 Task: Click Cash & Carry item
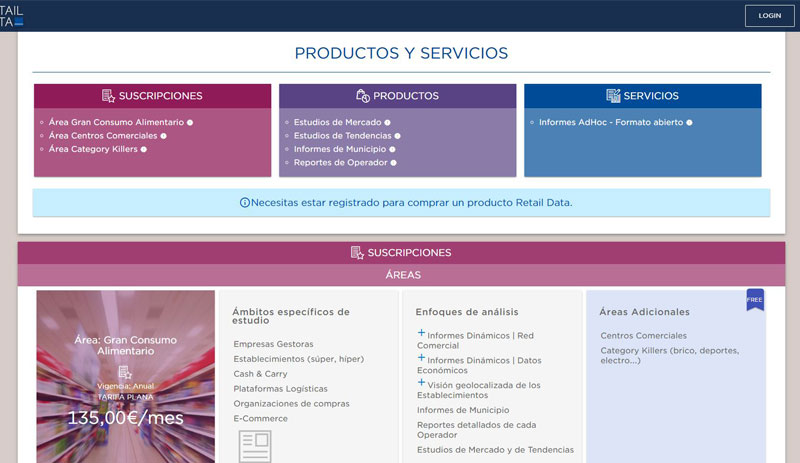[x=260, y=374]
